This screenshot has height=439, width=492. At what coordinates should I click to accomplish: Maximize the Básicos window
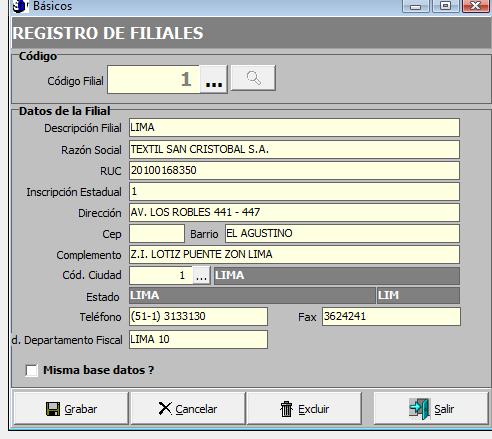coord(446,6)
